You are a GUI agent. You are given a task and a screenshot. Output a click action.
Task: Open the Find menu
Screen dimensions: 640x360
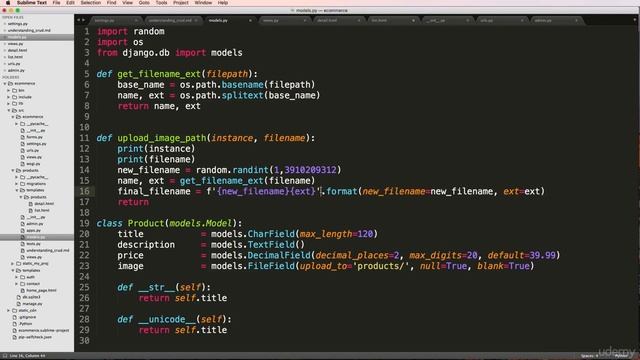coord(111,2)
